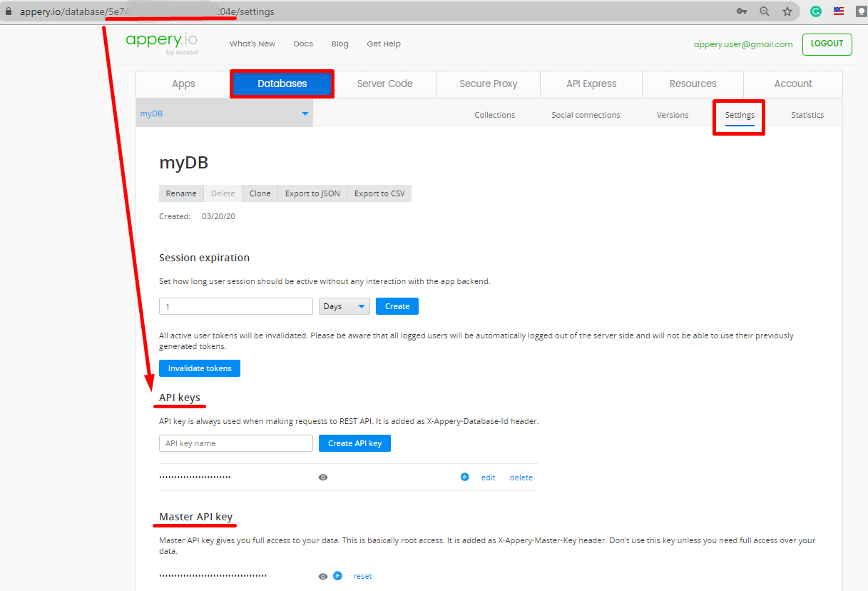
Task: Log out with the LOGOUT button
Action: [827, 44]
